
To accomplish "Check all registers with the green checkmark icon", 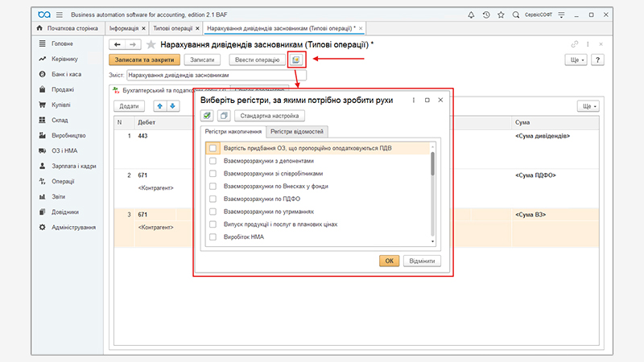I will click(x=207, y=116).
